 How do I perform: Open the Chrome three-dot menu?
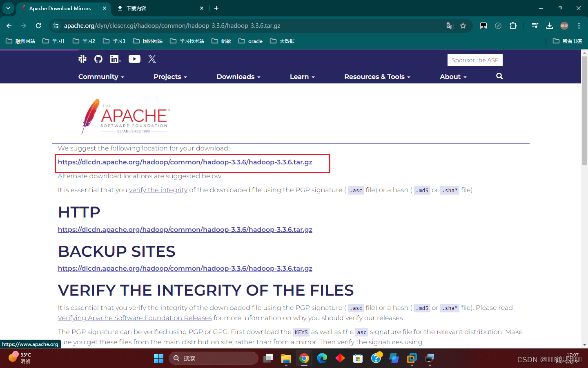point(579,26)
